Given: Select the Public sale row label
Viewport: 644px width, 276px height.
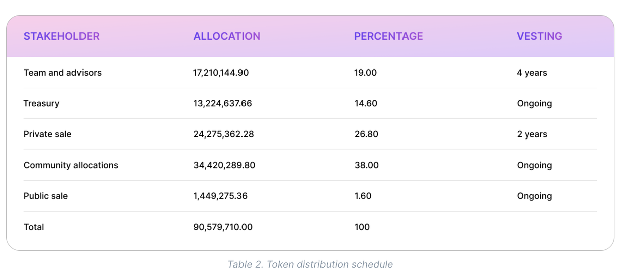Looking at the screenshot, I should pyautogui.click(x=45, y=196).
